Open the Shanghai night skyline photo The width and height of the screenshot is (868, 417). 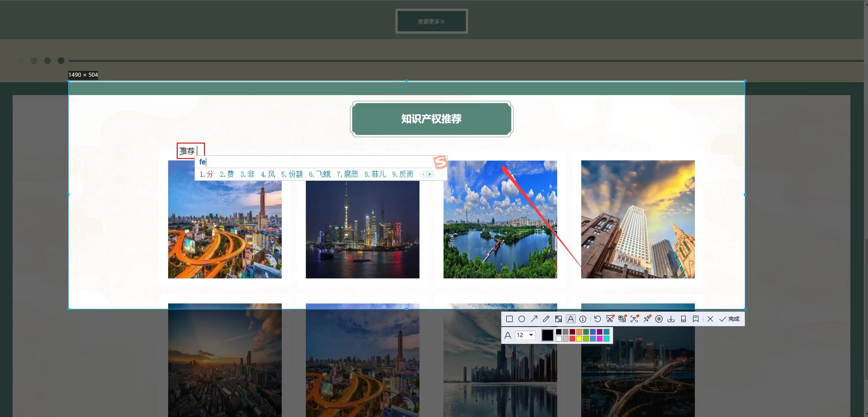(x=363, y=219)
